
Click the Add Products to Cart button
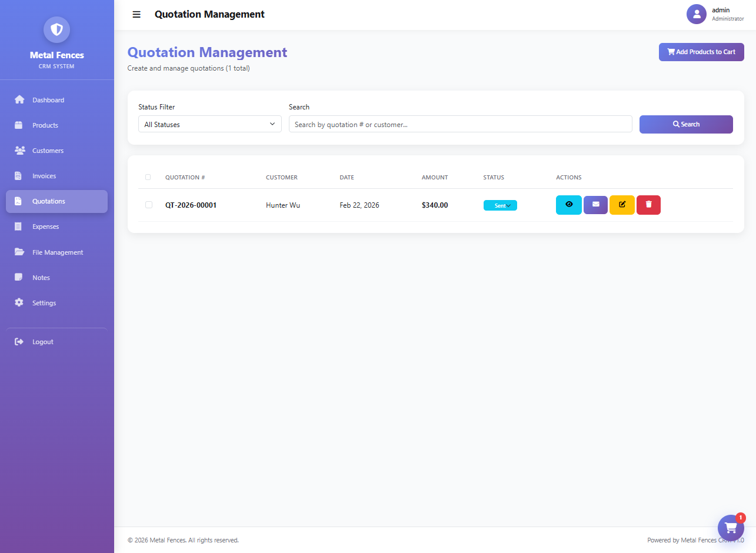tap(701, 52)
